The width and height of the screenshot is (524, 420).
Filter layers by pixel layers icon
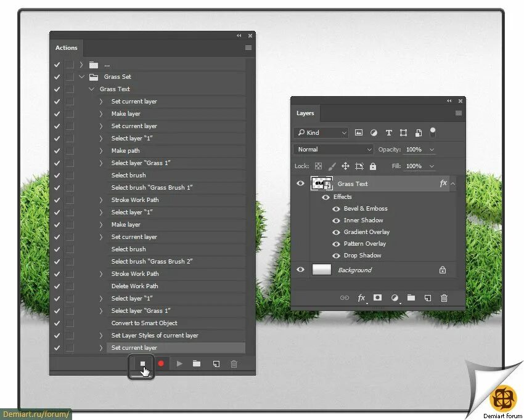pos(359,132)
